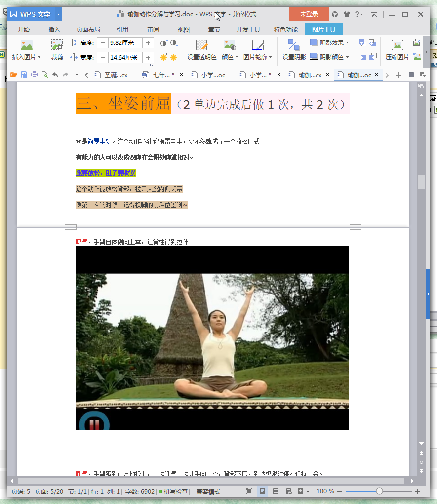
Task: Click the 设置阴影 shadow toggle
Action: [x=294, y=49]
